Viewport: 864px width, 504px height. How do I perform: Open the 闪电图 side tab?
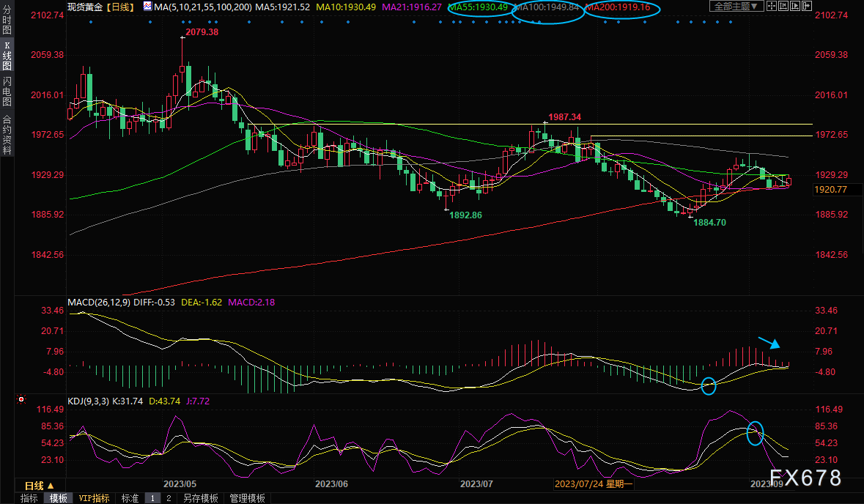point(7,92)
